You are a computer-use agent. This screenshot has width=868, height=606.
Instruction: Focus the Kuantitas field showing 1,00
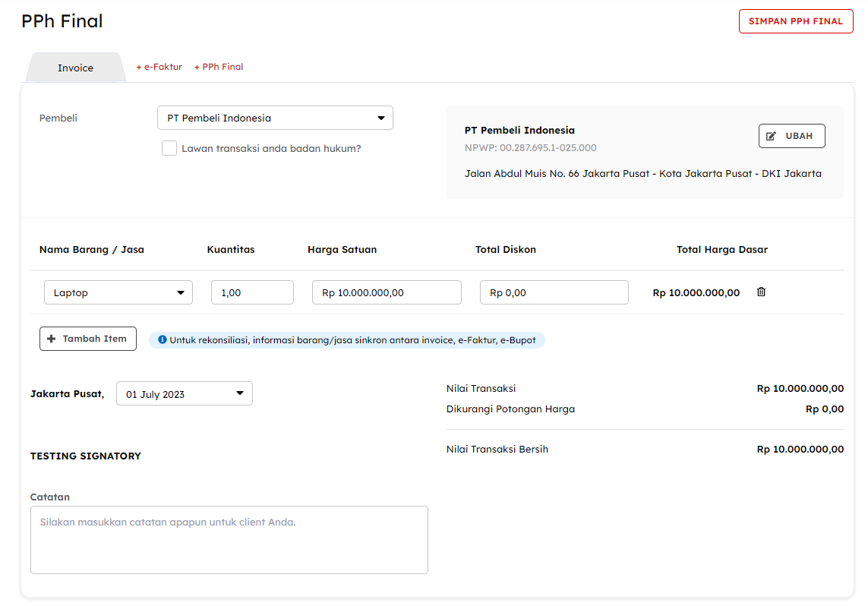(252, 292)
